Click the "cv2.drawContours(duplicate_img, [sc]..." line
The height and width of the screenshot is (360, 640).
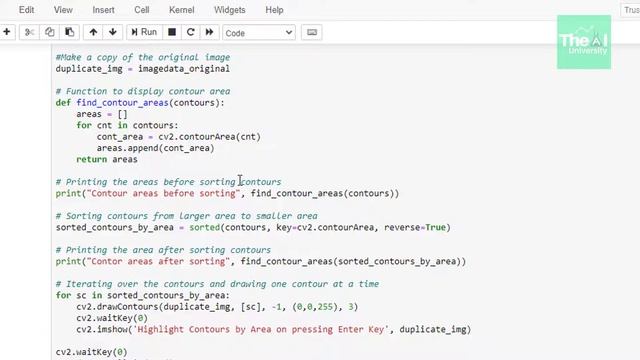point(217,307)
